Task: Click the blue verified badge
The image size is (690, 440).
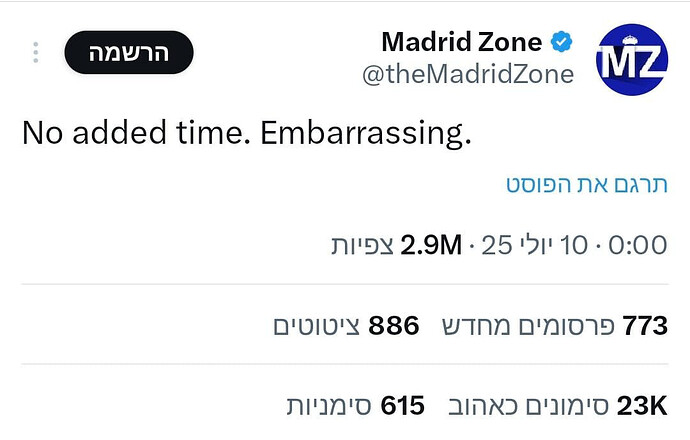Action: [561, 42]
